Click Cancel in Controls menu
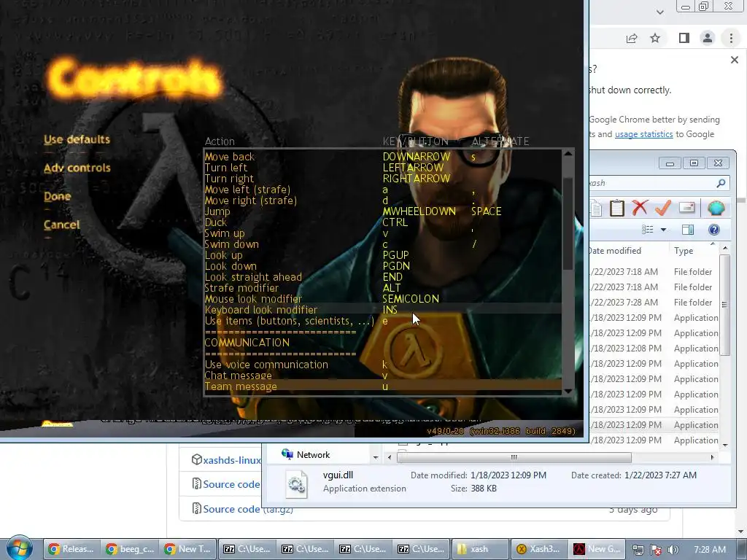 (61, 225)
